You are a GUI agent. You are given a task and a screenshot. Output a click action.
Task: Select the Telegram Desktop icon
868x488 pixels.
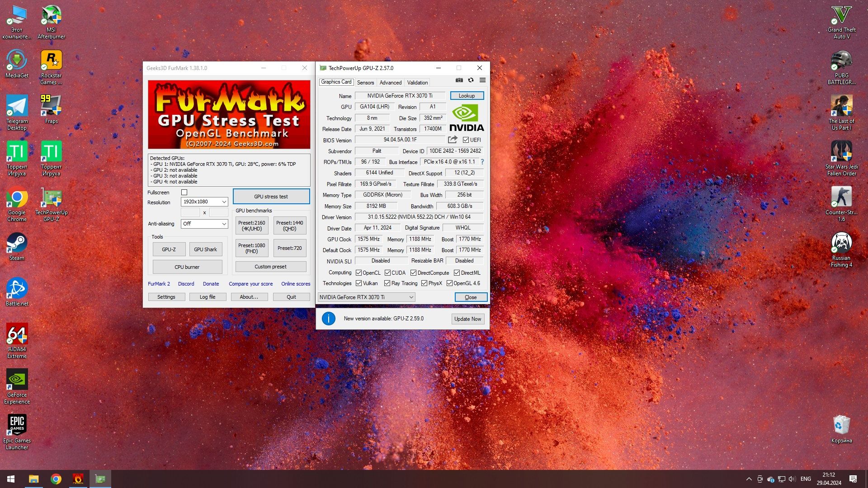(x=17, y=113)
